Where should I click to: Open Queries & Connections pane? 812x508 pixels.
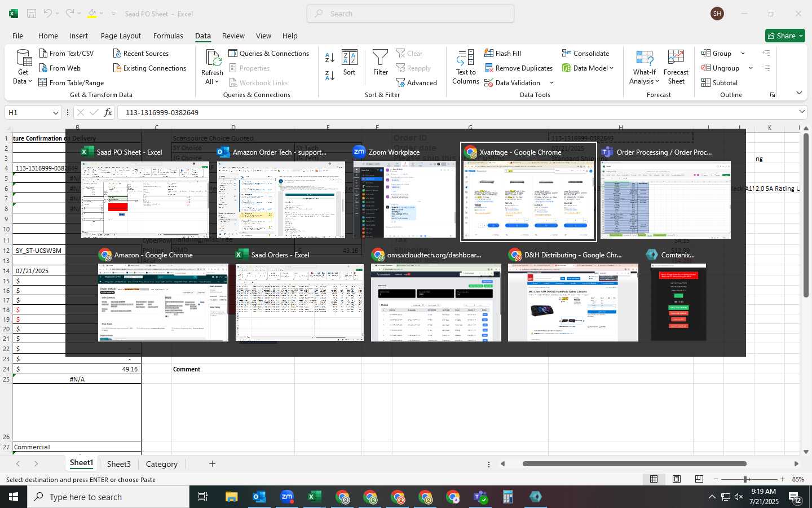coord(269,53)
